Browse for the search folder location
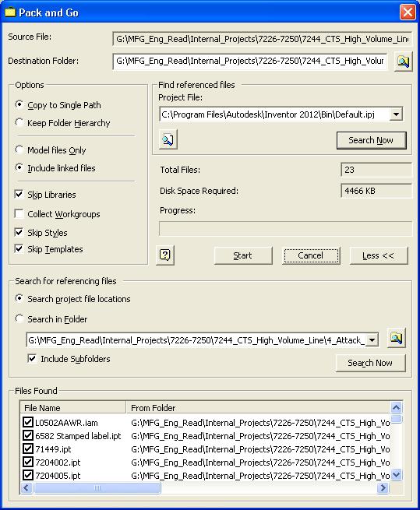420x510 pixels. pos(396,338)
